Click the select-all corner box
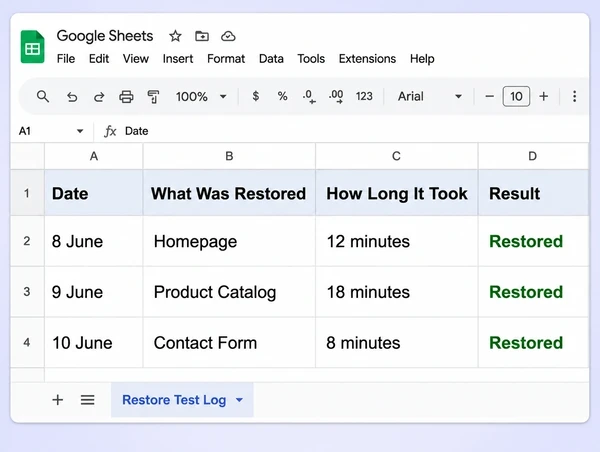The height and width of the screenshot is (452, 600). (27, 156)
